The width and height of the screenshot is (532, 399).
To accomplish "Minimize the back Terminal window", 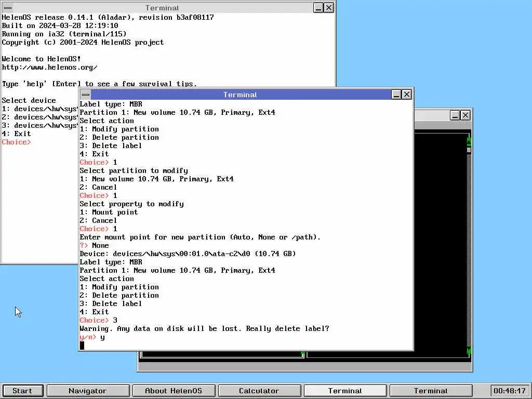I will 318,8.
